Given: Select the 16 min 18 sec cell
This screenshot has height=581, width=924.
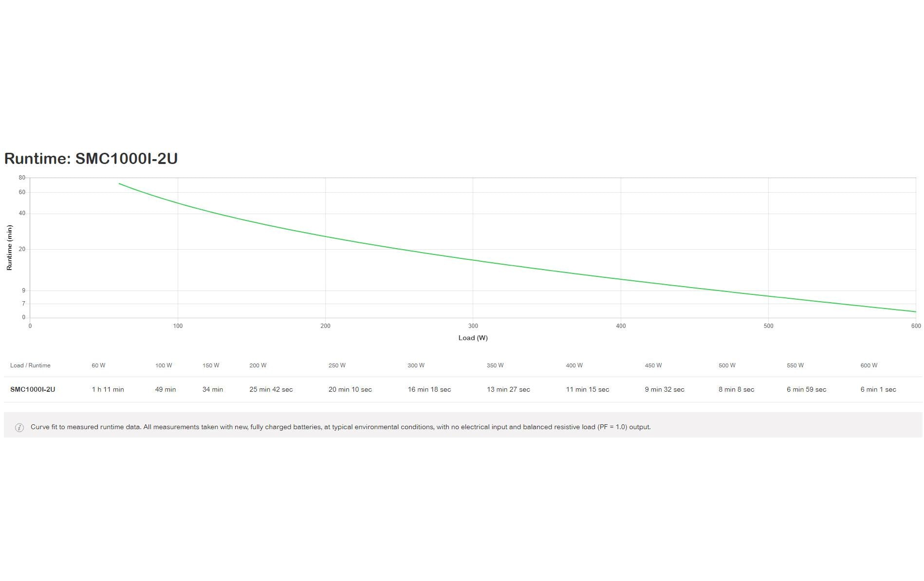Looking at the screenshot, I should pyautogui.click(x=429, y=389).
